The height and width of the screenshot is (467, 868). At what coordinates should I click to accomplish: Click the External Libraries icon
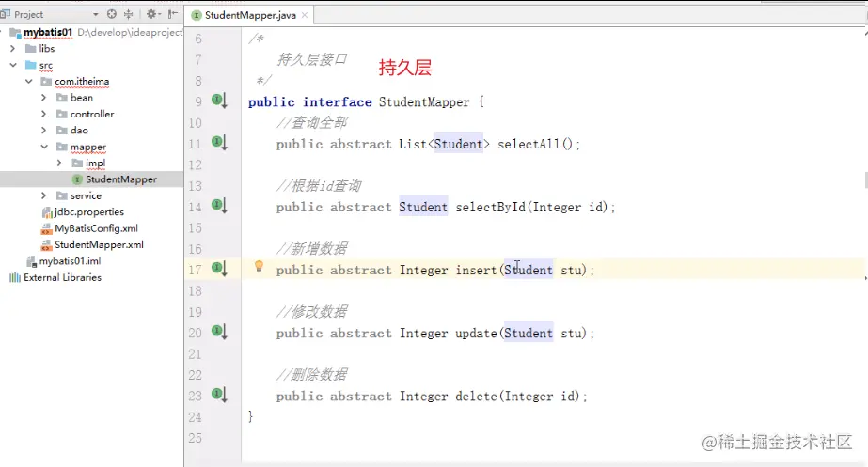(x=15, y=277)
